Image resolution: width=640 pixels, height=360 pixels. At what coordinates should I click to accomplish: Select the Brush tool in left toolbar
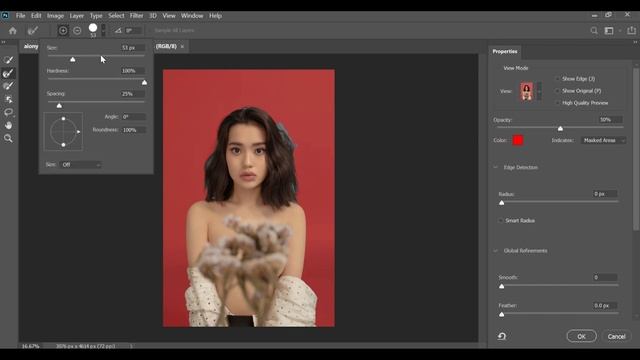(x=8, y=86)
